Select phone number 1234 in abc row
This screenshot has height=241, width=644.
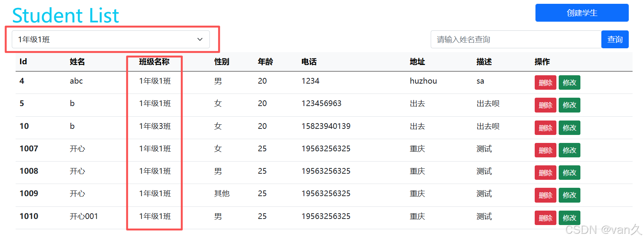310,81
